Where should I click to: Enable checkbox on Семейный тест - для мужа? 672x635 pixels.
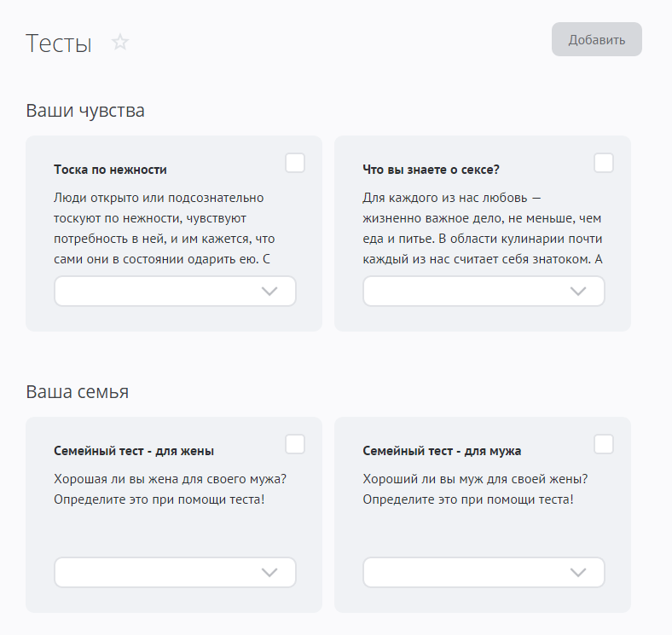(x=604, y=444)
